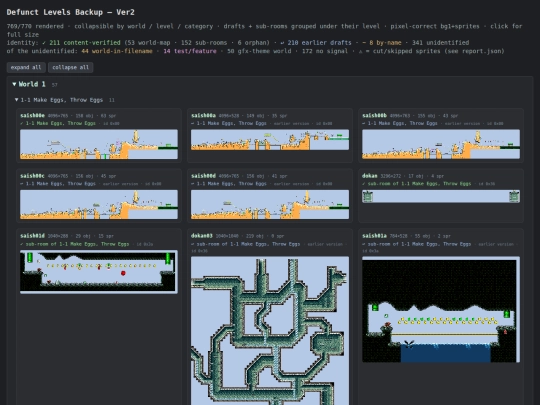Click the '50 gfx-theme world' stat text
540x405 pixels.
coord(259,51)
